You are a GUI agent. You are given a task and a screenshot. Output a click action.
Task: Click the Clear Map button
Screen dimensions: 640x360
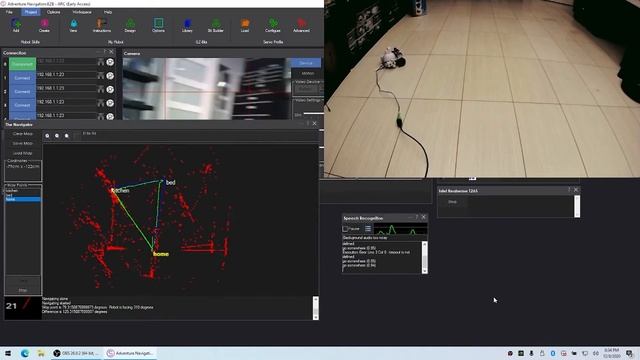pyautogui.click(x=22, y=134)
